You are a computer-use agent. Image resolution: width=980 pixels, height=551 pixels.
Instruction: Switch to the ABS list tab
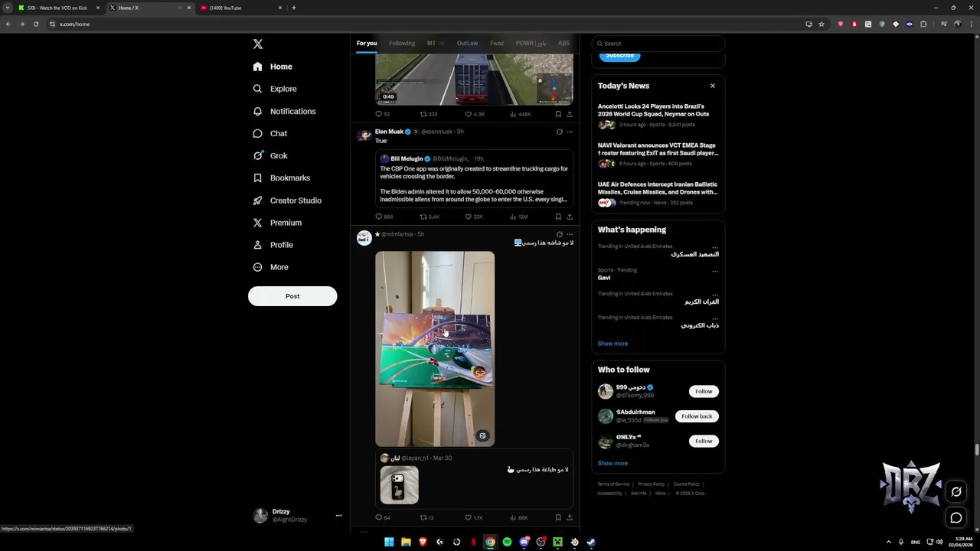(x=563, y=44)
